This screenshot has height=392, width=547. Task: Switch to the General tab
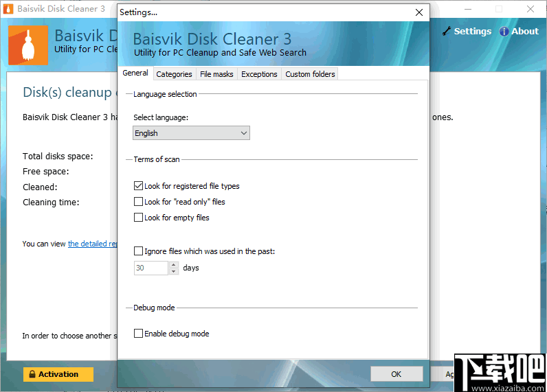pos(135,73)
